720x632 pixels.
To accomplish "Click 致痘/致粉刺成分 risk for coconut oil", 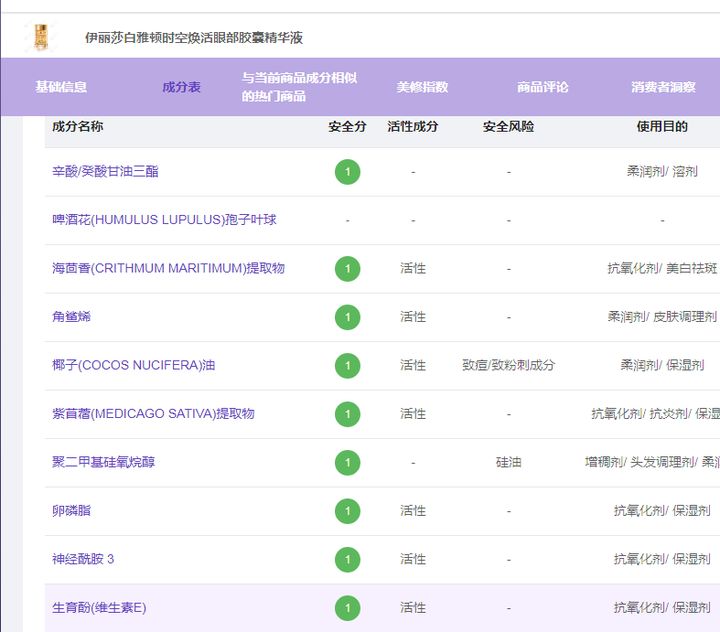I will (x=508, y=365).
